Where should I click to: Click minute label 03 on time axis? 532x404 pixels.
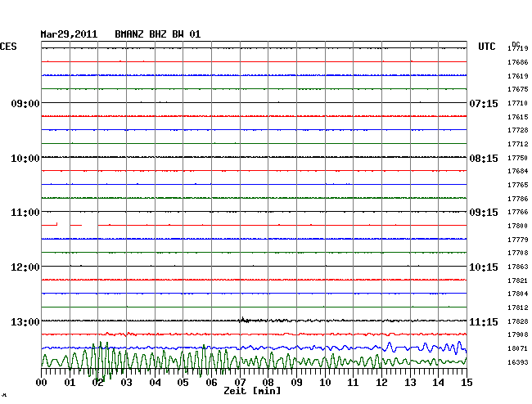pos(127,383)
